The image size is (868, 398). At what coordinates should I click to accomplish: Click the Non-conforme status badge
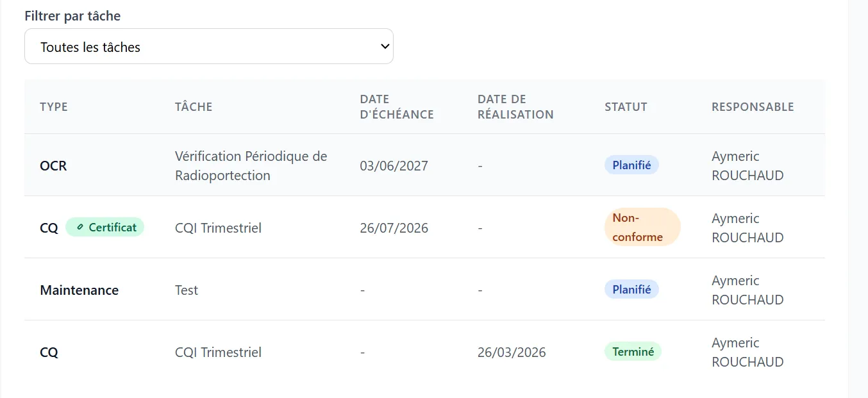pyautogui.click(x=642, y=227)
